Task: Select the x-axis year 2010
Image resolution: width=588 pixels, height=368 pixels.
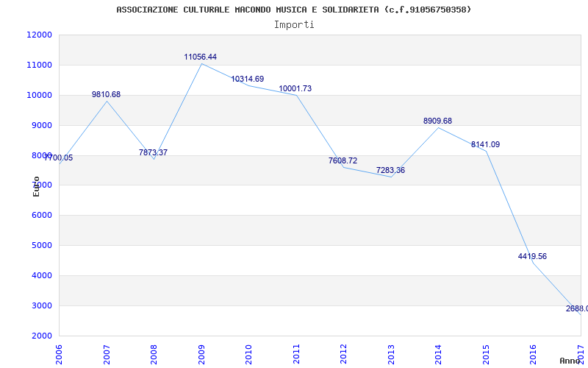Action: click(x=249, y=354)
